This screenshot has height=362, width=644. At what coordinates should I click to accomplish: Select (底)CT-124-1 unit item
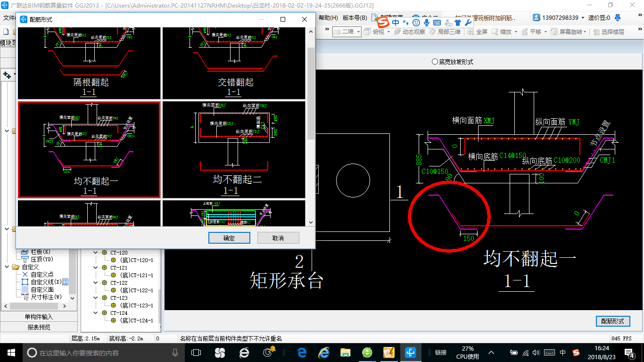[132, 321]
